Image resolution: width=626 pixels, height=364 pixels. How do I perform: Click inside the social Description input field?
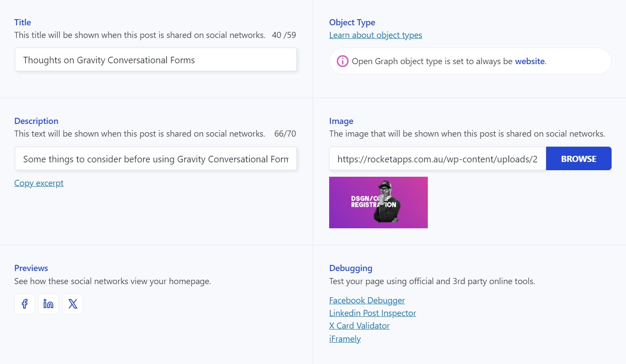pos(155,159)
